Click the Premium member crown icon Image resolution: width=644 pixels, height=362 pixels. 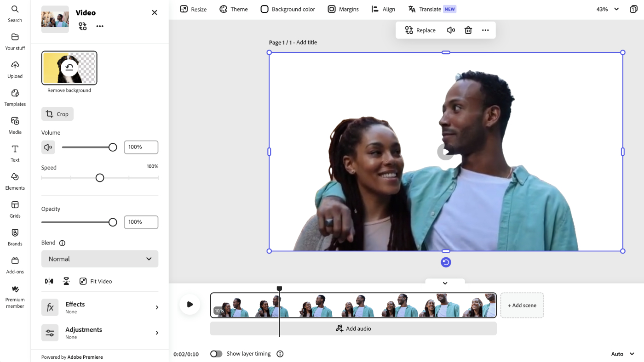click(15, 289)
